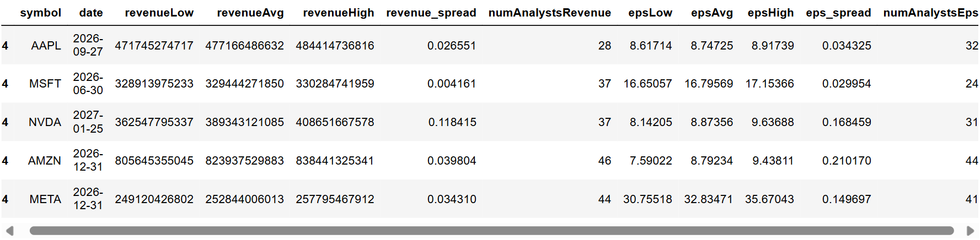Click the 'revenue_spread' column header
Image resolution: width=980 pixels, height=240 pixels.
[431, 13]
